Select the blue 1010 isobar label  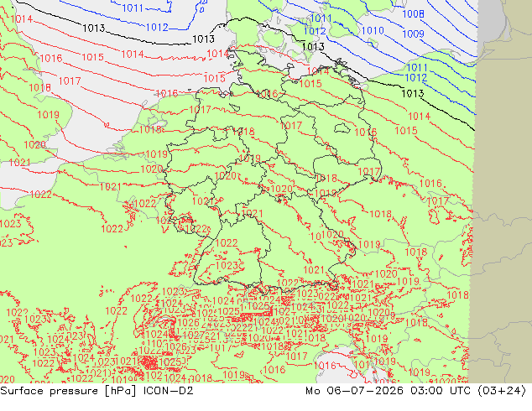pos(373,31)
